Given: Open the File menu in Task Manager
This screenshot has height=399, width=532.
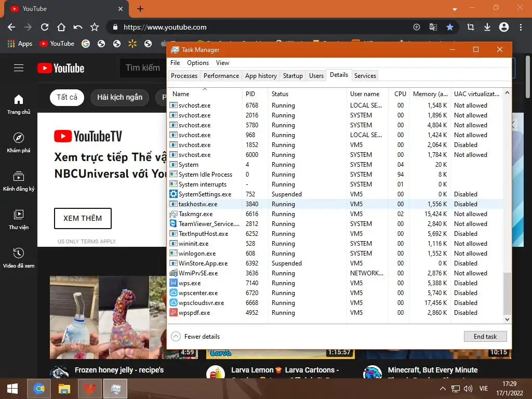Looking at the screenshot, I should pos(175,63).
